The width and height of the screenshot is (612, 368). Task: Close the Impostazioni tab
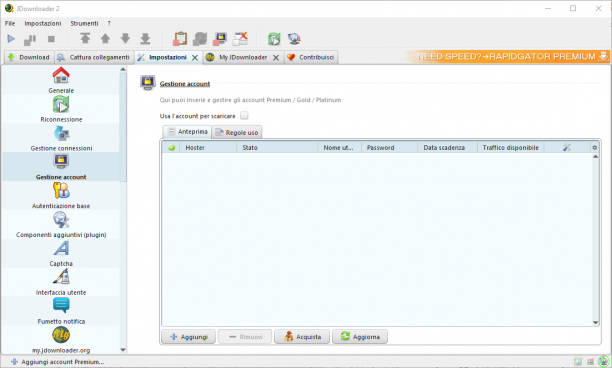(195, 58)
